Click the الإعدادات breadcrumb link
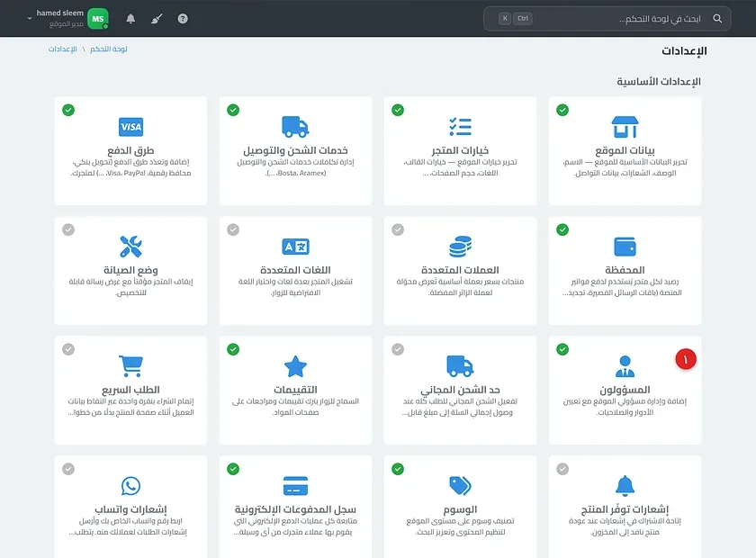756x558 pixels. click(x=63, y=49)
